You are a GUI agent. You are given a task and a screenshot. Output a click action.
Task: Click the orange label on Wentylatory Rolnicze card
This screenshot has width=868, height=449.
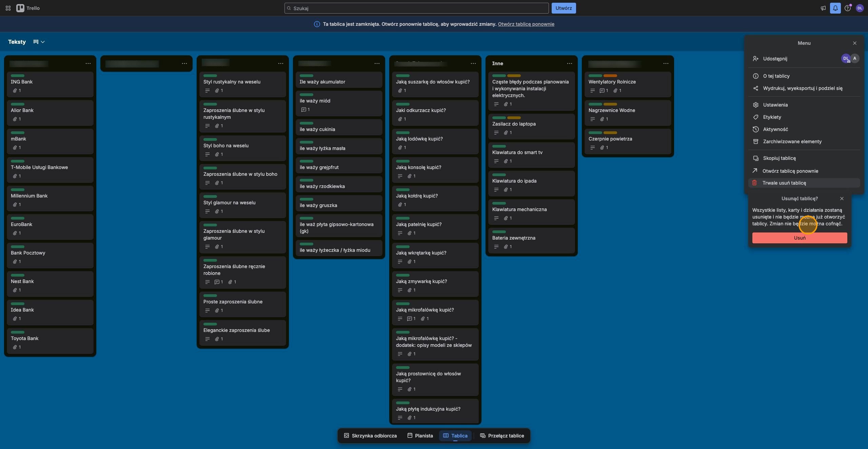click(610, 76)
